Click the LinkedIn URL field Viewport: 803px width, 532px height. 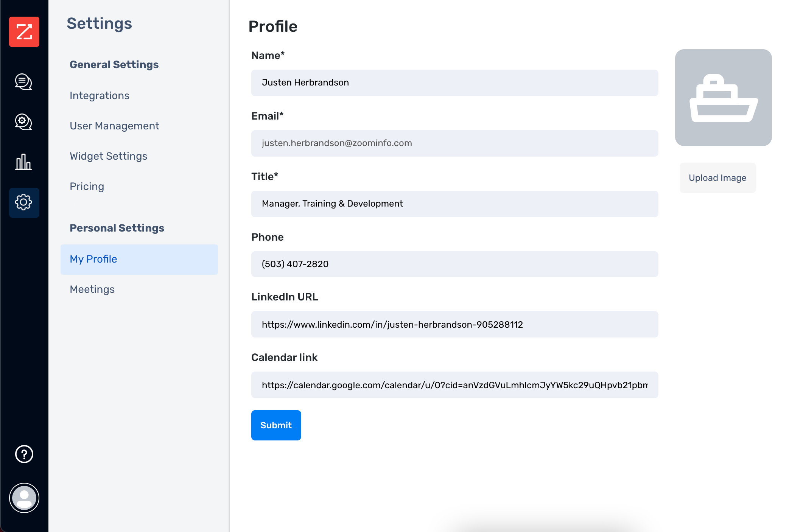click(x=454, y=324)
